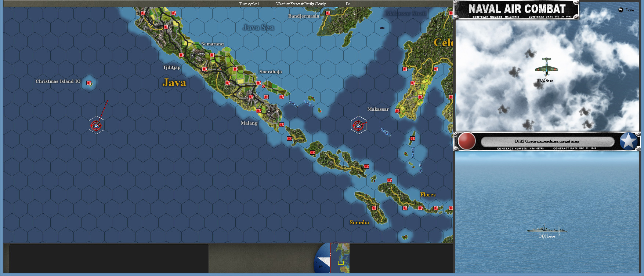Screen dimensions: 644x276
Task: Click the Makassar city label
Action: point(378,109)
